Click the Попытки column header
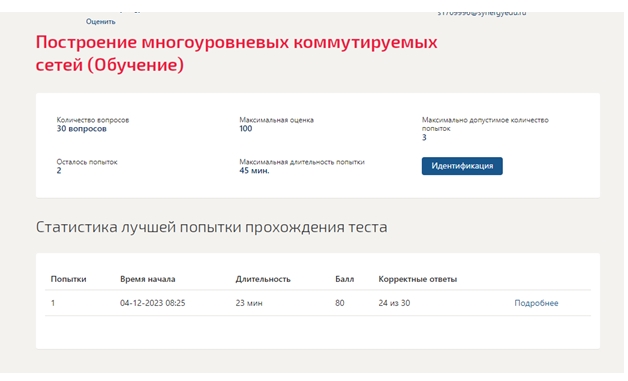 pyautogui.click(x=68, y=279)
